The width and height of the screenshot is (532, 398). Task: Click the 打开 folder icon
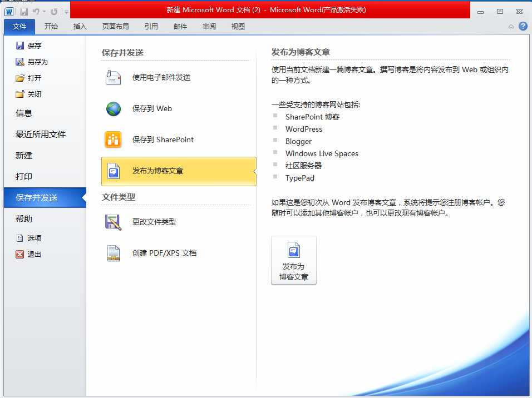20,78
